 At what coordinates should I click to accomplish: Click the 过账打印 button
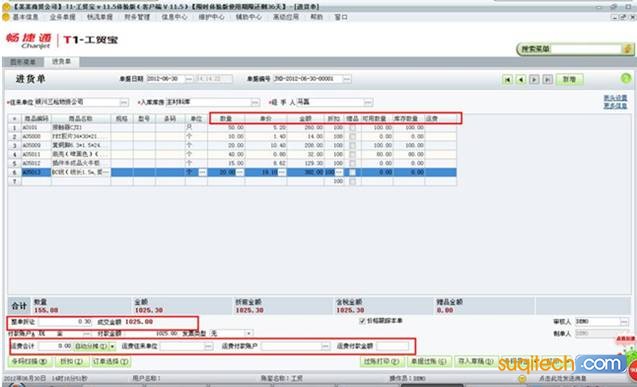(381, 361)
